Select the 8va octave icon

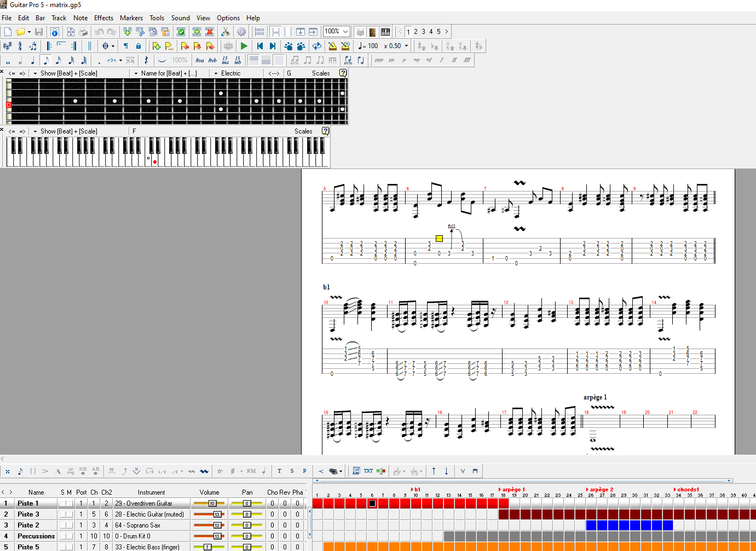click(200, 60)
